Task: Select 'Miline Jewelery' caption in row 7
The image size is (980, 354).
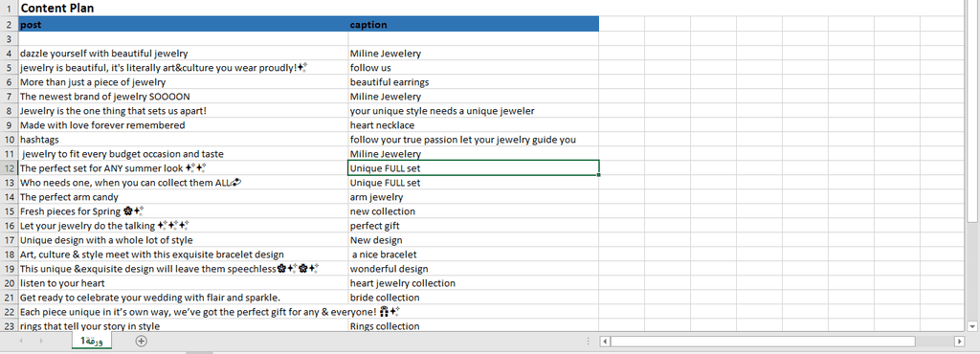Action: pyautogui.click(x=473, y=97)
